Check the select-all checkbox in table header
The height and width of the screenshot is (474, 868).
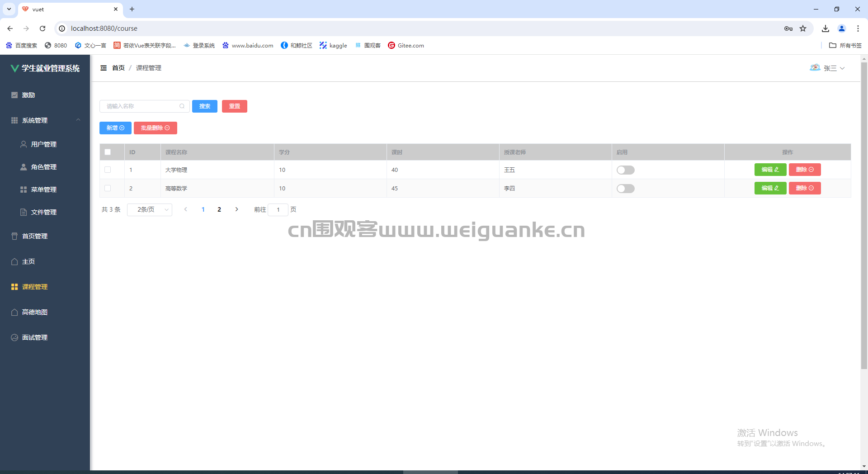click(108, 152)
